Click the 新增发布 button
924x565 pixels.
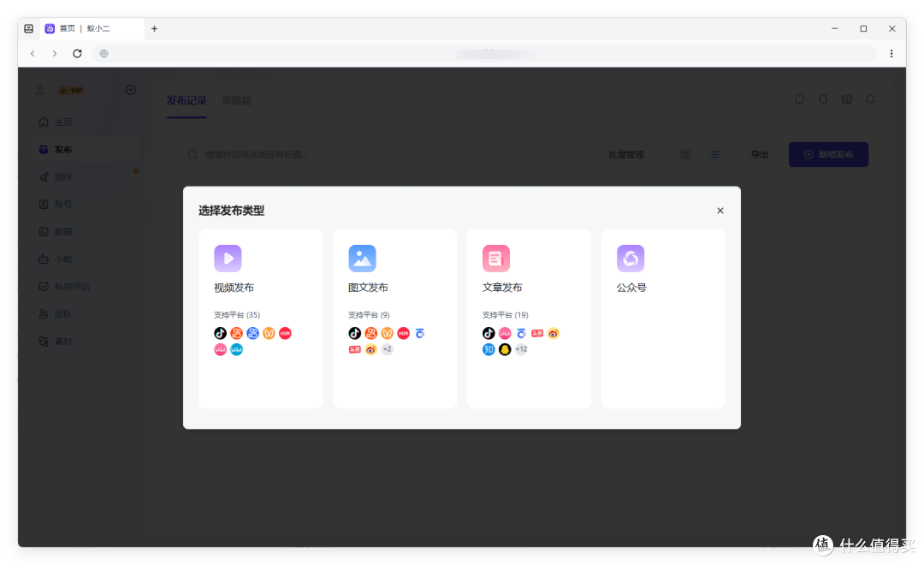828,155
